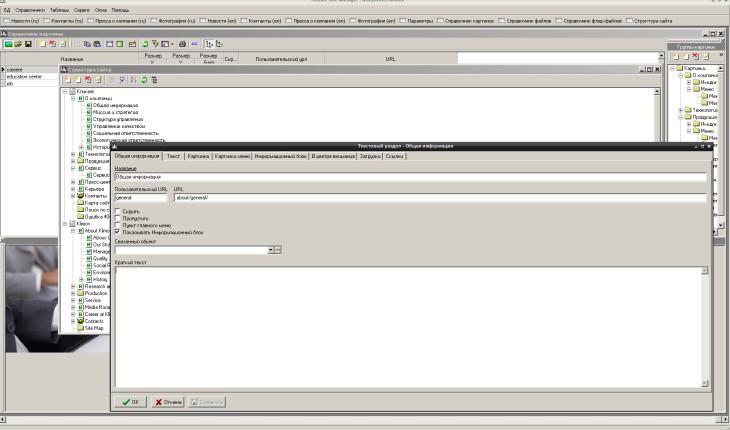The height and width of the screenshot is (430, 730).
Task: Click the tree structure icon ending Структура сайта toolbar
Action: [154, 80]
